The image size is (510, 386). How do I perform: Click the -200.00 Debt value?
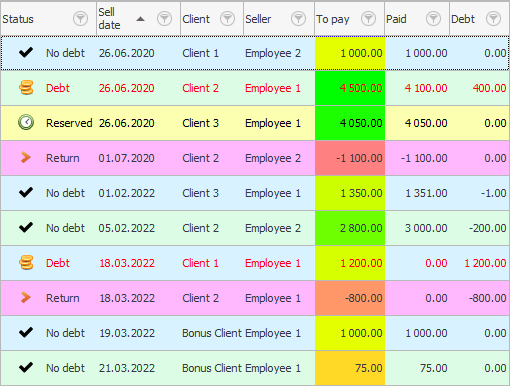tap(487, 228)
